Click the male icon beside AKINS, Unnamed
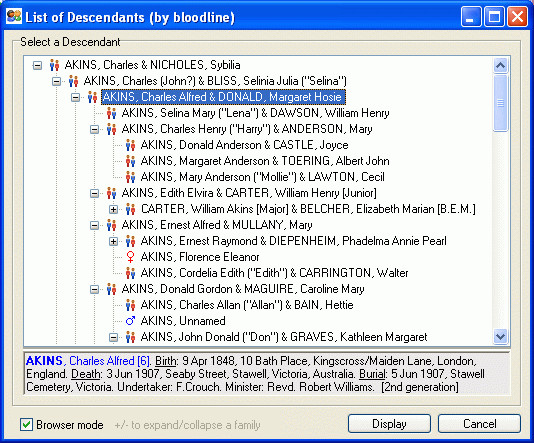 [x=130, y=321]
